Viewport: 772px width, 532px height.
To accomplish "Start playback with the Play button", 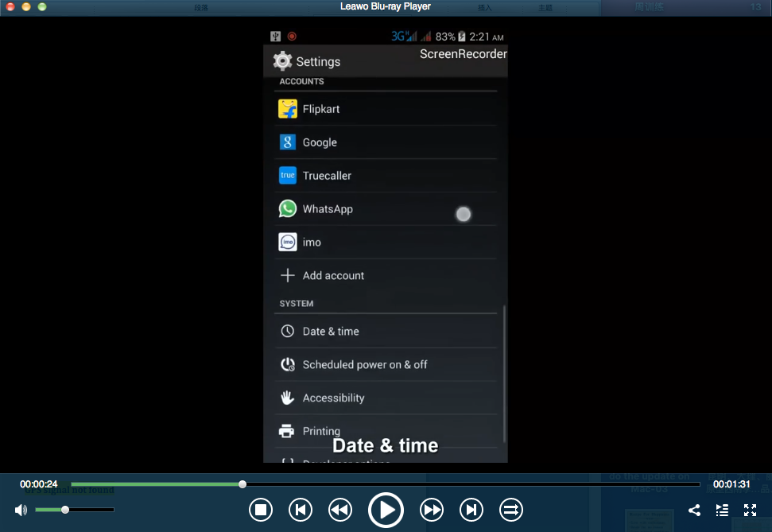I will point(386,510).
